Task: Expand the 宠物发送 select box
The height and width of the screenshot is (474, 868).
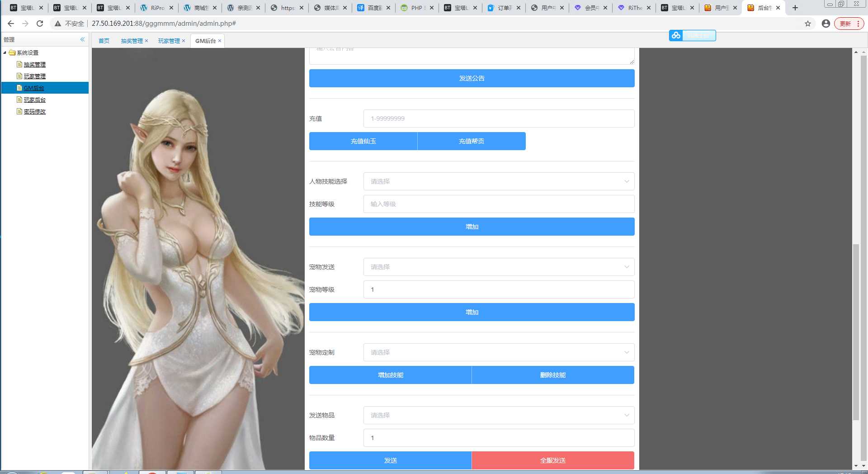Action: click(498, 267)
